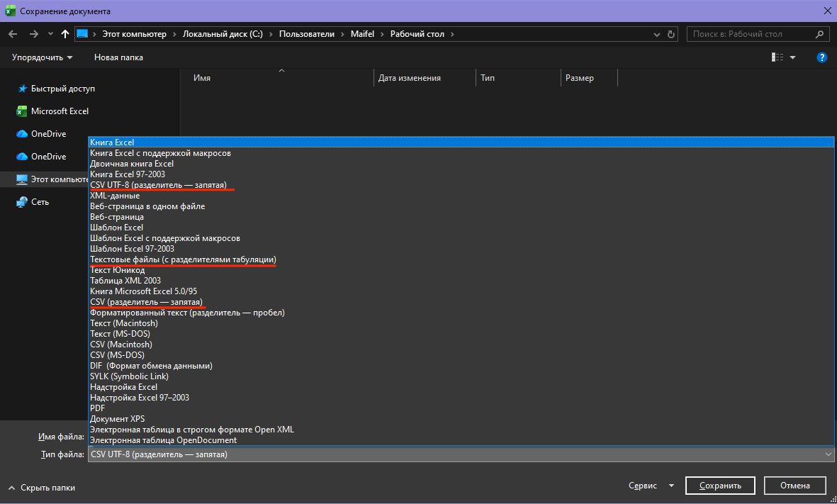Viewport: 837px width, 504px height.
Task: Choose Книга Excel 97-2003 format
Action: click(x=461, y=174)
